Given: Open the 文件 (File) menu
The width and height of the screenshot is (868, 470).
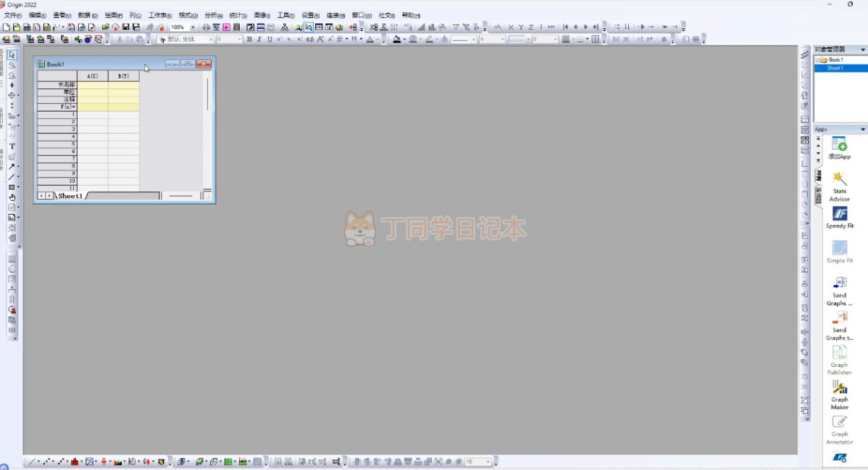Looking at the screenshot, I should [x=13, y=15].
